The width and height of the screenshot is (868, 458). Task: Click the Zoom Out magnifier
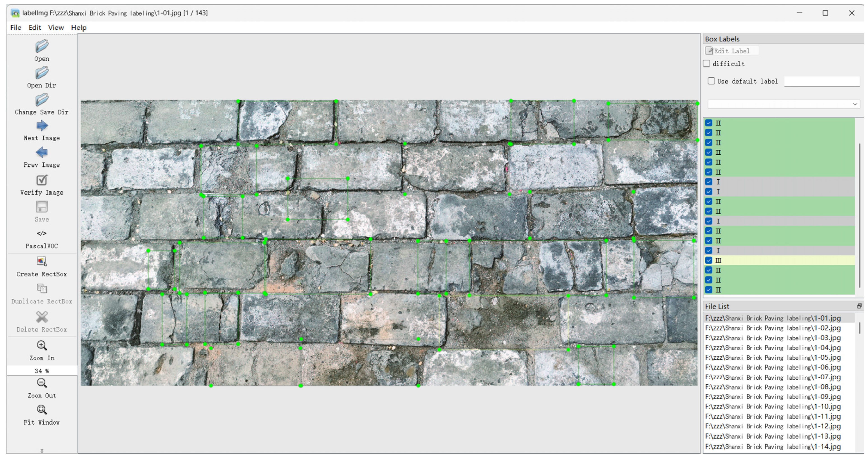(42, 383)
